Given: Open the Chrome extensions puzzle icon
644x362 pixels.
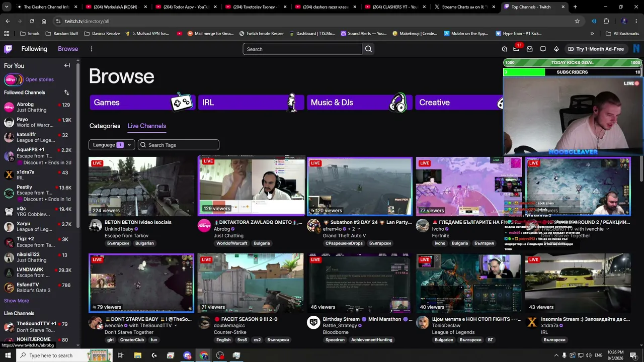Looking at the screenshot, I should (x=606, y=21).
